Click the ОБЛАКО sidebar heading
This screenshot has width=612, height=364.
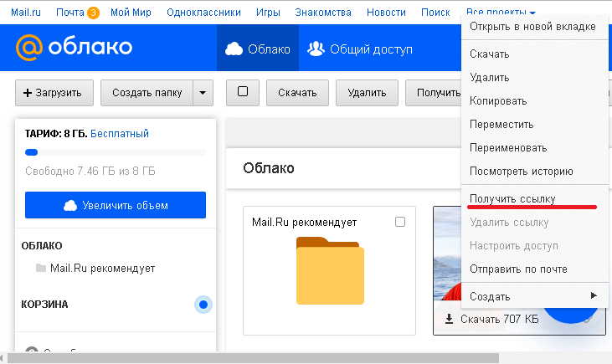42,246
